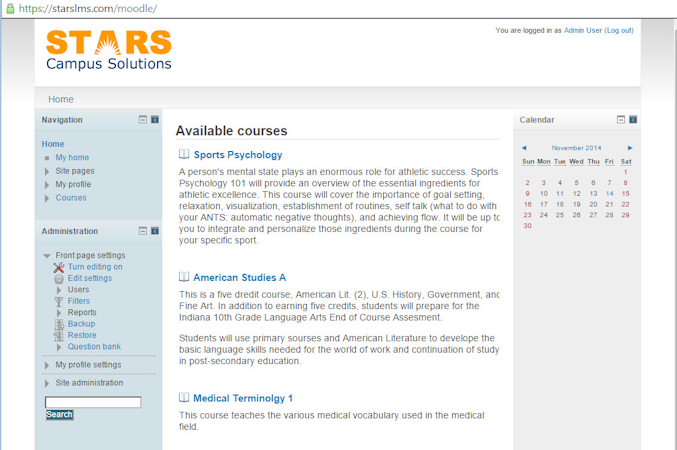
Task: Open Medical Terminolgy 1 course
Action: click(243, 398)
